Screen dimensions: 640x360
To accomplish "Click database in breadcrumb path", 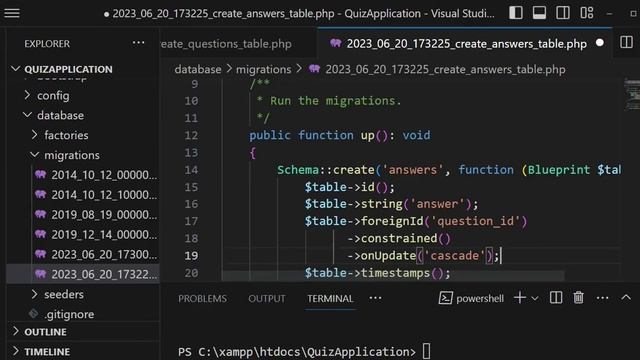I will tap(198, 69).
